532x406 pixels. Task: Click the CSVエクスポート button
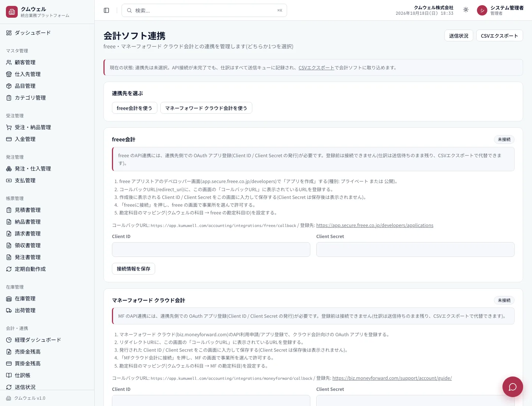(x=499, y=36)
